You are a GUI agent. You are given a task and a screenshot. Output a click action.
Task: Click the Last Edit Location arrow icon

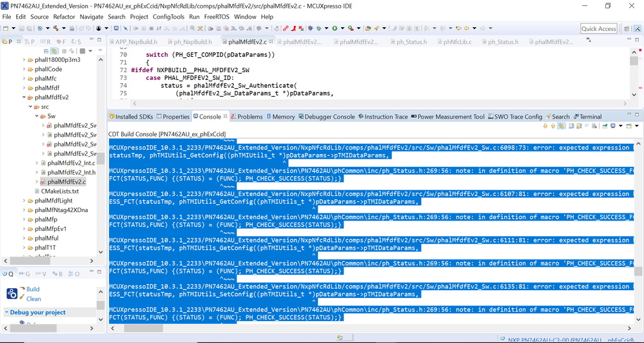pos(458,28)
